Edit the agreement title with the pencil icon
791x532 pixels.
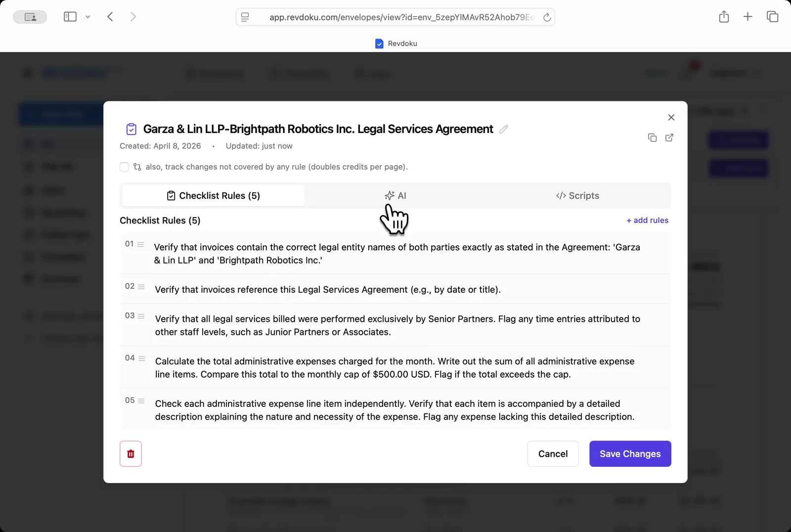pyautogui.click(x=504, y=129)
